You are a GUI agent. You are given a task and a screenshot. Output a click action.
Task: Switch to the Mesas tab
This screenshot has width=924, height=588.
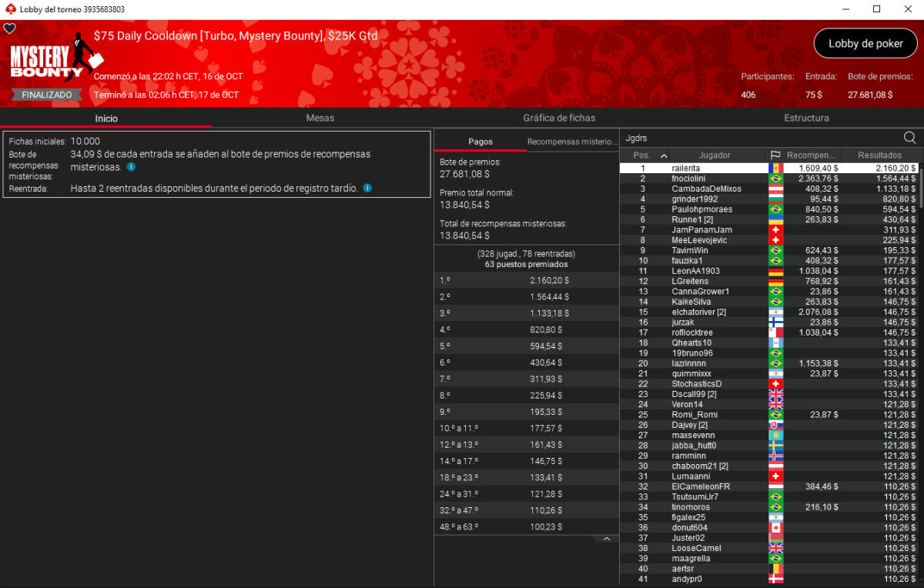coord(320,118)
